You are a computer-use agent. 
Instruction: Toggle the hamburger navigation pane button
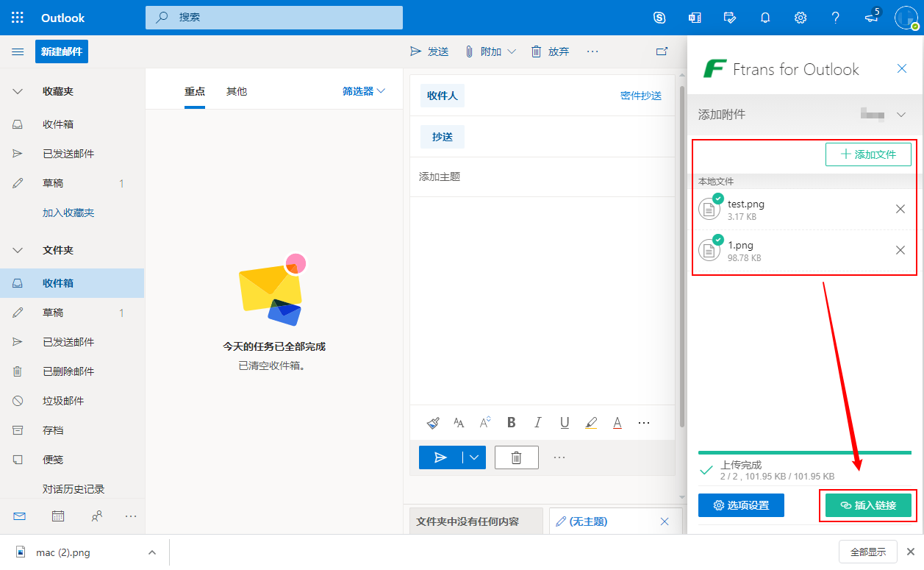pos(18,51)
